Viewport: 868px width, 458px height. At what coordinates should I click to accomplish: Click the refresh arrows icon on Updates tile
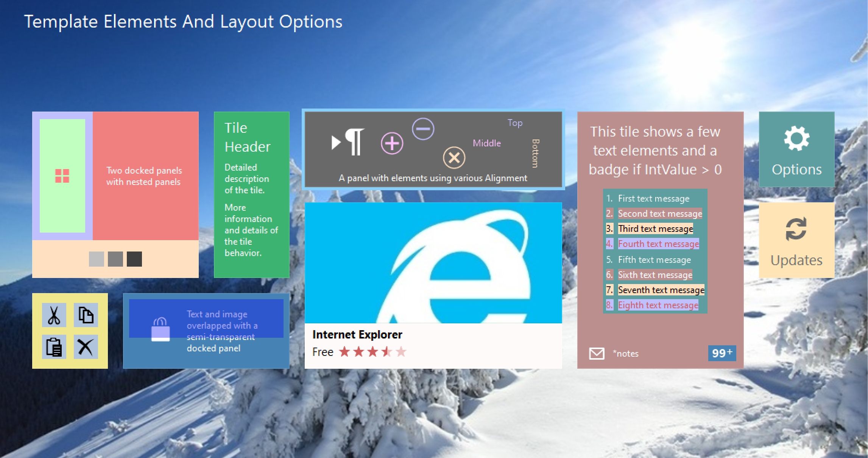tap(796, 229)
